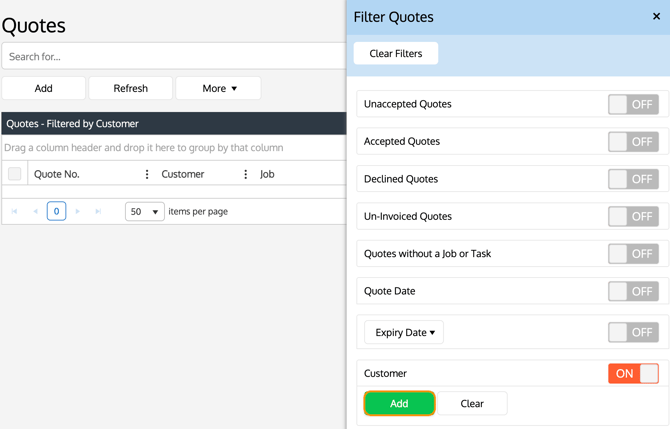The image size is (670, 429).
Task: Go to last page of results
Action: [x=98, y=212]
